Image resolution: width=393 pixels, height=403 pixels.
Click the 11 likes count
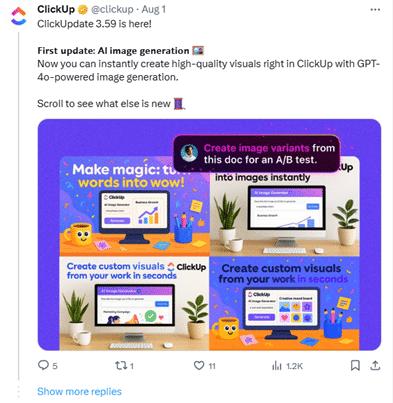click(212, 366)
